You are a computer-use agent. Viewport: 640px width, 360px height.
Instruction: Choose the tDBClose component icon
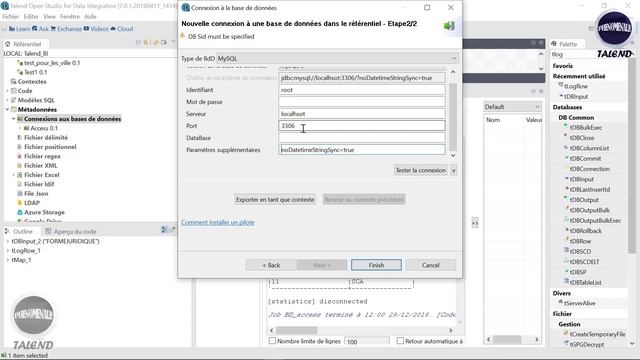566,137
